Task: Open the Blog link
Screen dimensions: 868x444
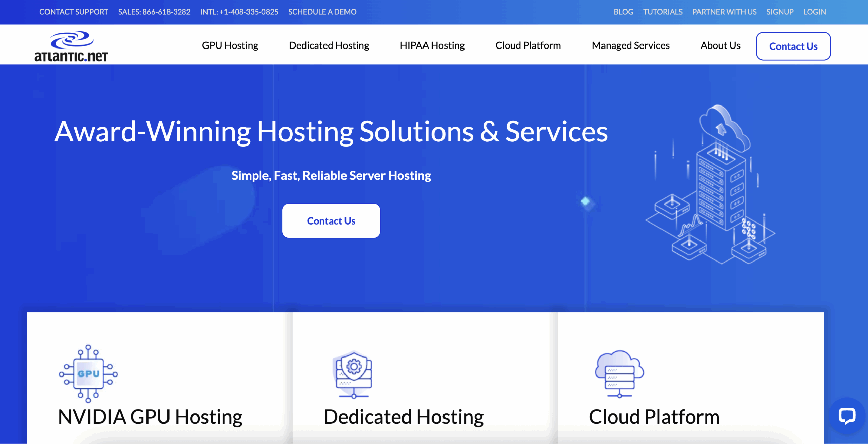Action: 624,12
